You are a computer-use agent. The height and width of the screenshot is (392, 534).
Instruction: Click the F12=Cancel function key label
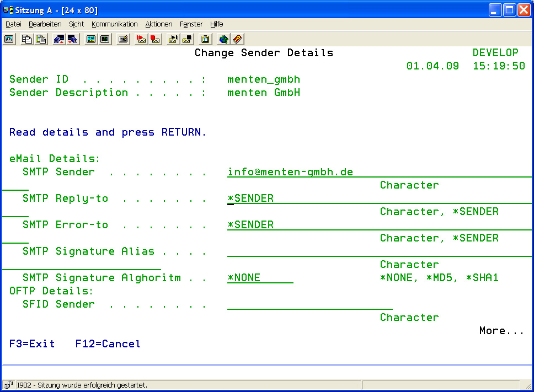[108, 344]
